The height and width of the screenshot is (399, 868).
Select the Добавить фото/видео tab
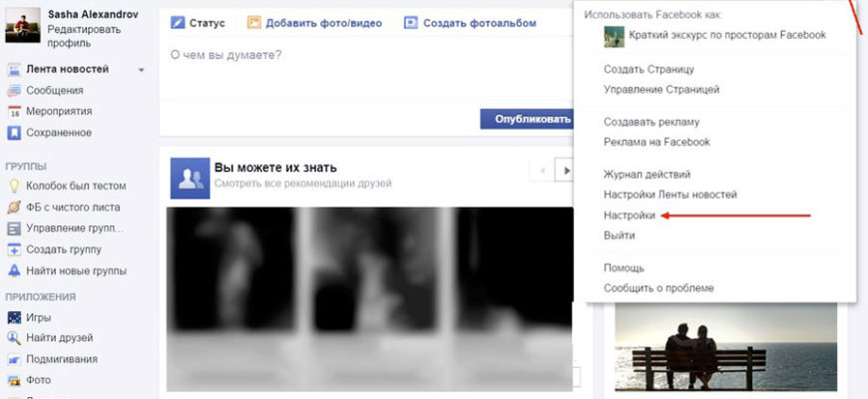[x=314, y=23]
